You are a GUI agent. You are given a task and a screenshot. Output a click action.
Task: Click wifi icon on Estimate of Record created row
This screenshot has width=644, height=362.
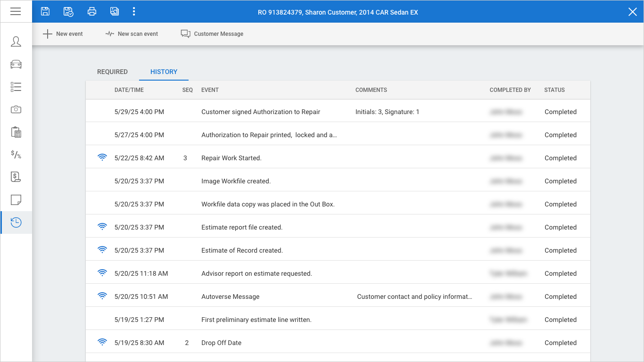coord(102,250)
